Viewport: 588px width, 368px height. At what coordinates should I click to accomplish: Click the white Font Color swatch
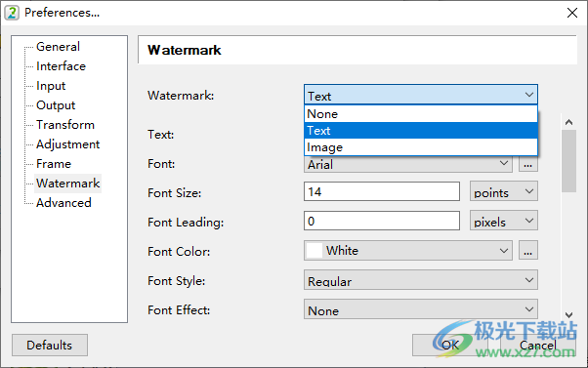coord(315,250)
